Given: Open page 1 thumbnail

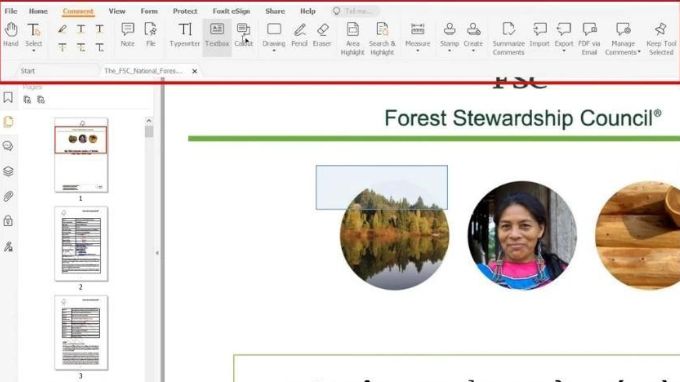Looking at the screenshot, I should (81, 155).
